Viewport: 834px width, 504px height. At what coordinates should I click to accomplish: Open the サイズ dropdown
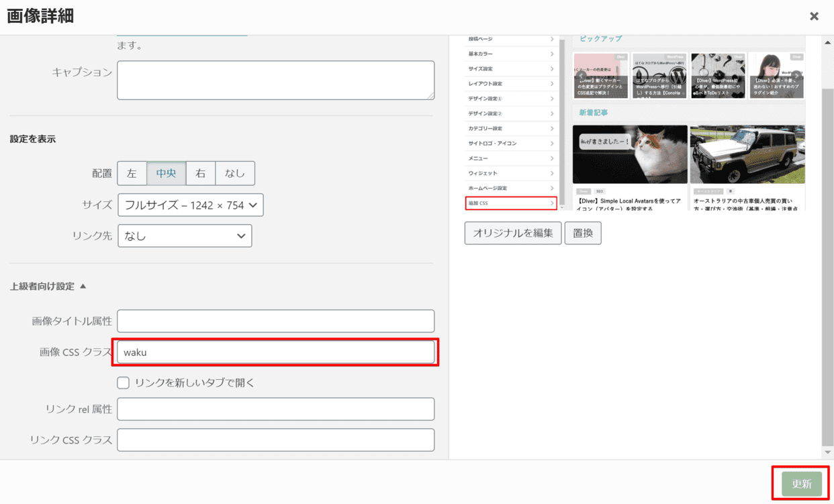(x=190, y=205)
